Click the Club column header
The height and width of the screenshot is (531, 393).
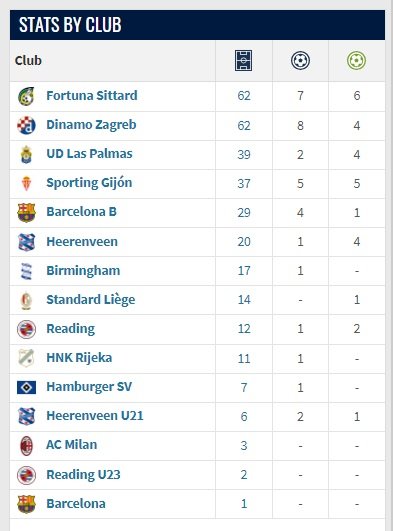[28, 61]
